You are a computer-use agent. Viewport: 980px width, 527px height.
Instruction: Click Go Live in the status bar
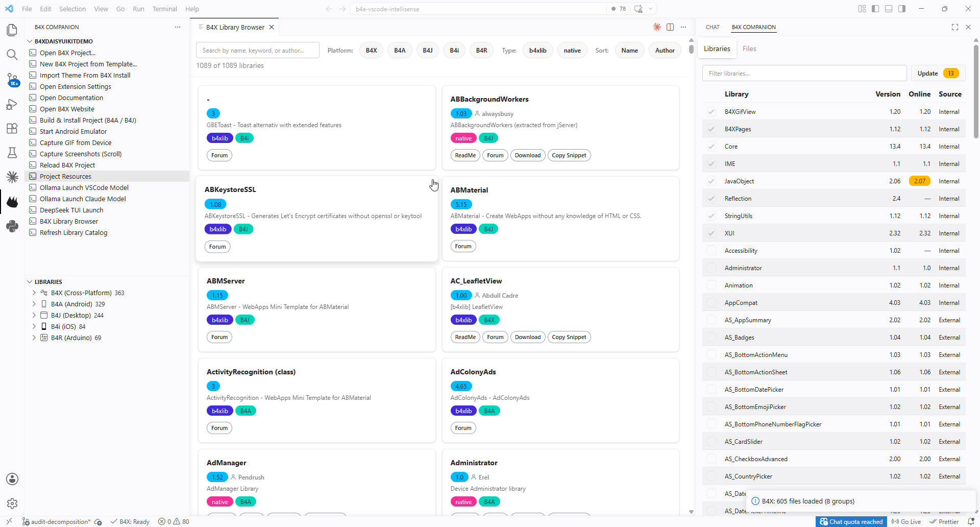906,521
